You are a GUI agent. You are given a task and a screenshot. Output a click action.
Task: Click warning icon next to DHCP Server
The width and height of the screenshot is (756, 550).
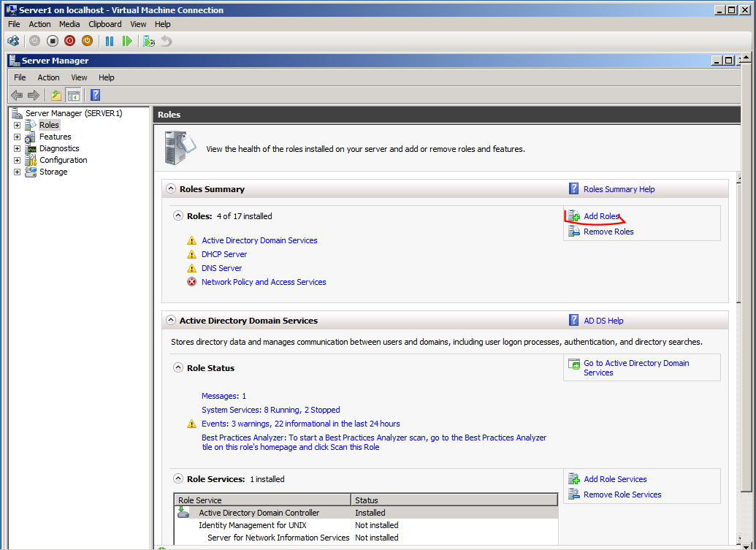[192, 254]
